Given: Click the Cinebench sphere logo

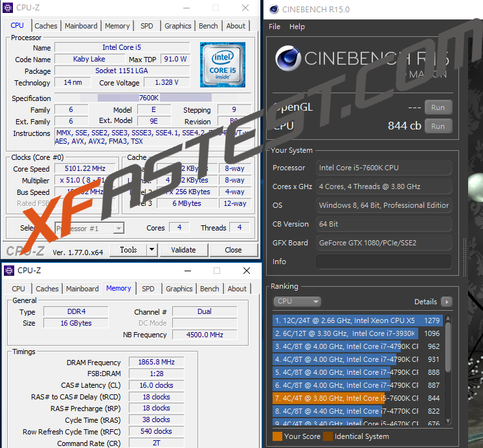Looking at the screenshot, I should pos(288,60).
